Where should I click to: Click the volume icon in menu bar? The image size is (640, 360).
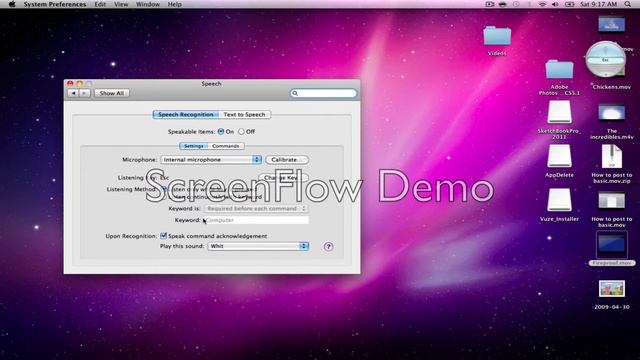pyautogui.click(x=555, y=4)
